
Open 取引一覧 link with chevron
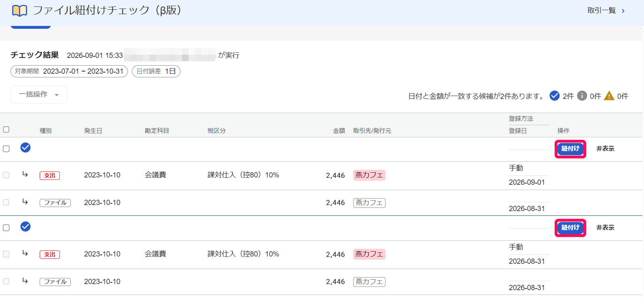click(x=606, y=11)
